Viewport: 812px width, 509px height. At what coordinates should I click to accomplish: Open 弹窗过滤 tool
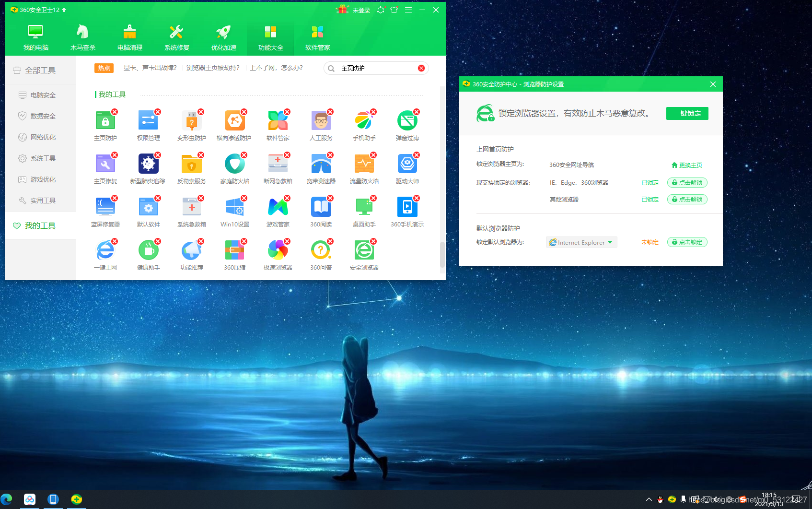click(407, 126)
